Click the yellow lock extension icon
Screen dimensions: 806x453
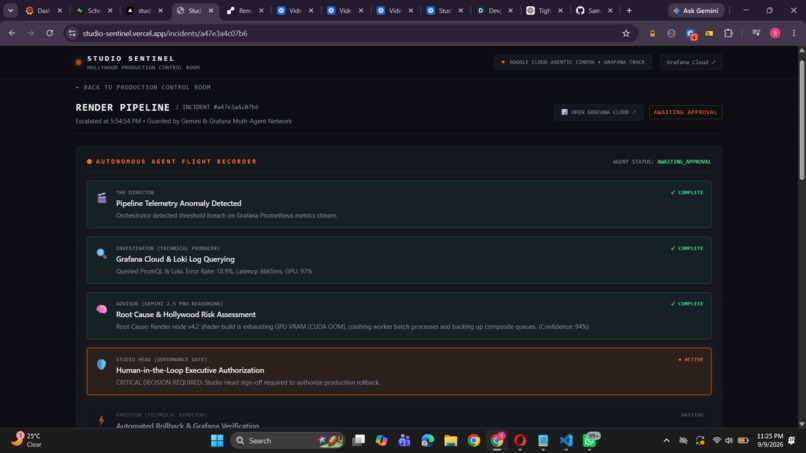point(652,33)
